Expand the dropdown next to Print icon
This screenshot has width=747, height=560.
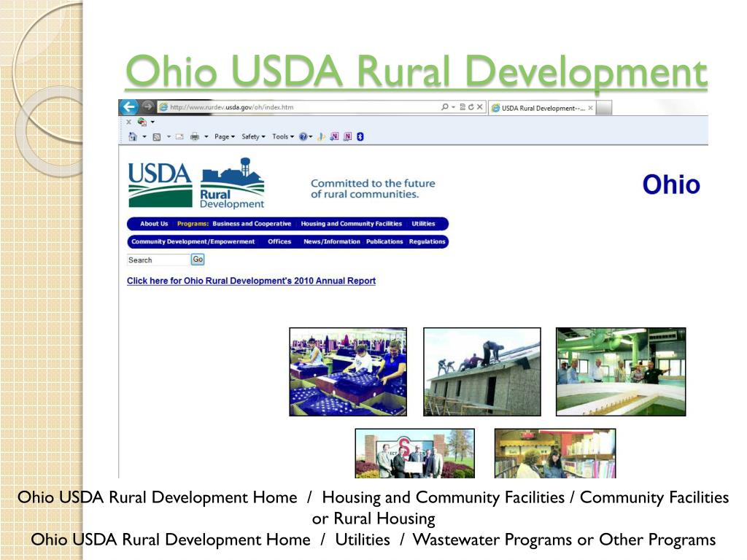pyautogui.click(x=206, y=137)
